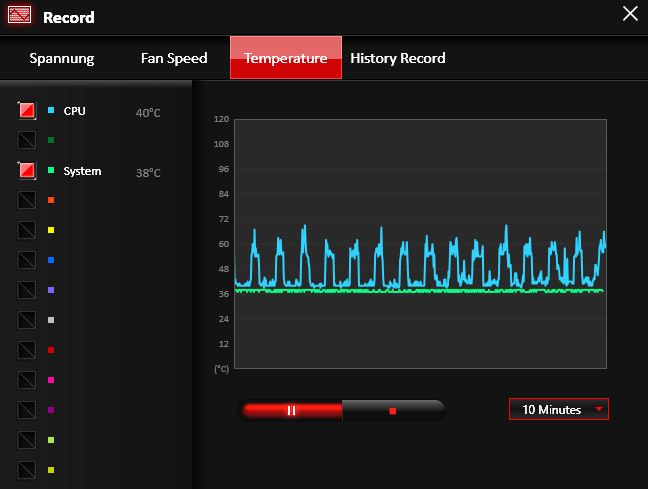
Task: Click inside the temperature graph area
Action: [x=420, y=244]
